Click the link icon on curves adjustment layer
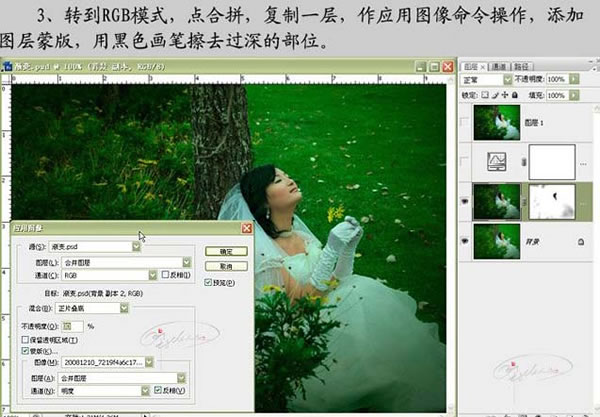 coord(524,162)
